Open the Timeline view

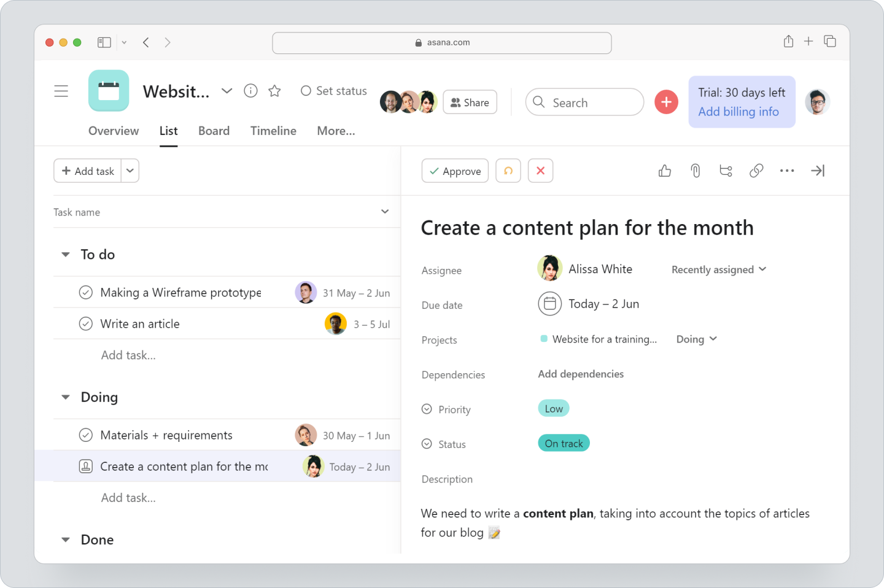[273, 131]
